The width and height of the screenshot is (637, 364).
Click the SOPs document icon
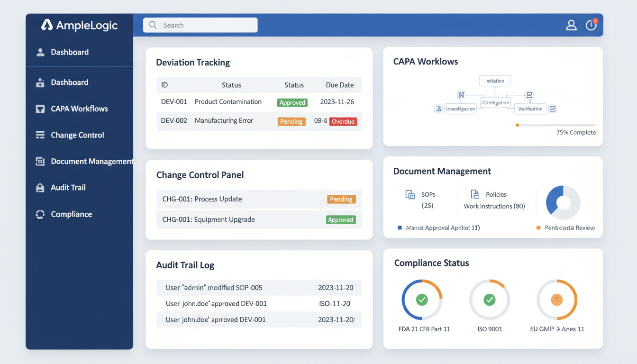coord(410,194)
